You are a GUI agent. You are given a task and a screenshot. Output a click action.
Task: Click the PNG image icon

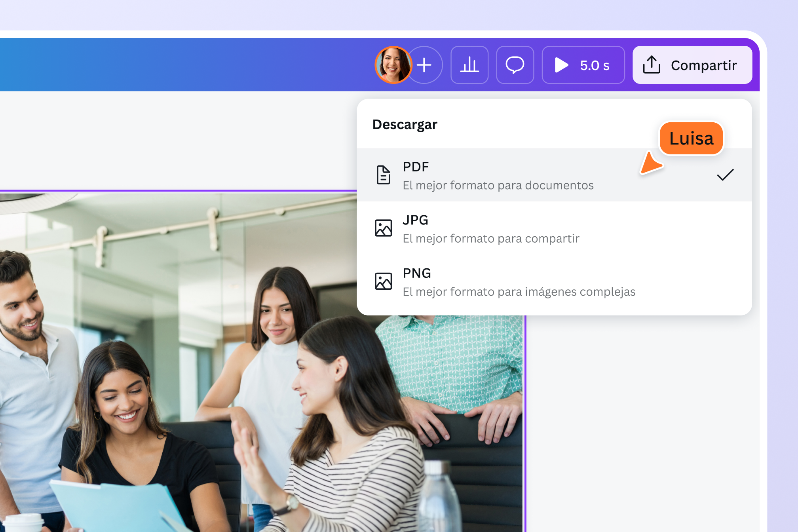click(383, 281)
